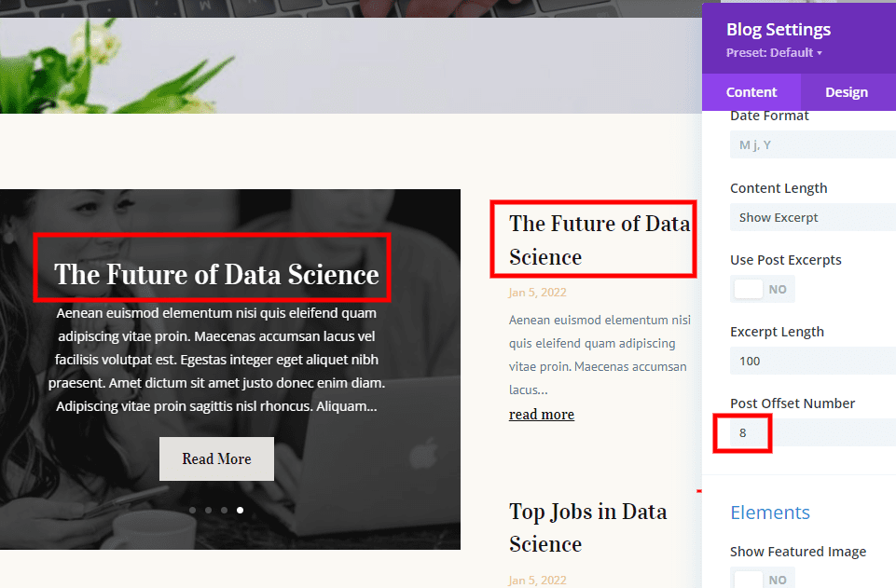Open the Content Length dropdown showing Show Excerpt
This screenshot has height=588, width=896.
pyautogui.click(x=812, y=217)
